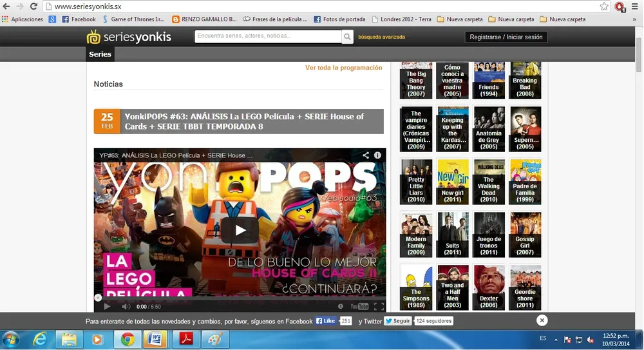Open Gossip Girl (2007) thumbnail

pyautogui.click(x=525, y=235)
